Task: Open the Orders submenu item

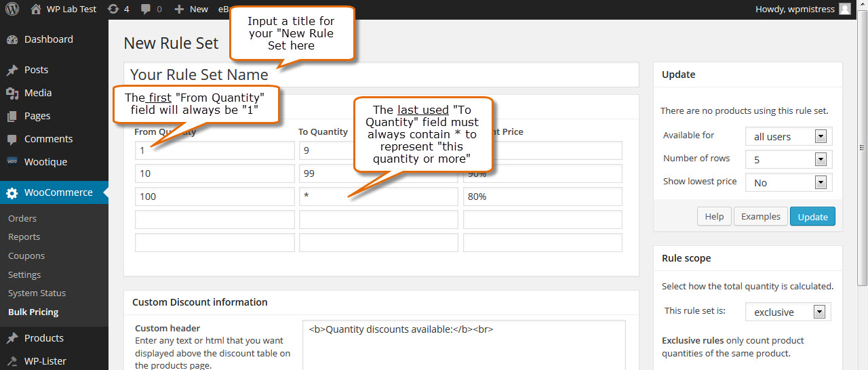Action: (x=22, y=219)
